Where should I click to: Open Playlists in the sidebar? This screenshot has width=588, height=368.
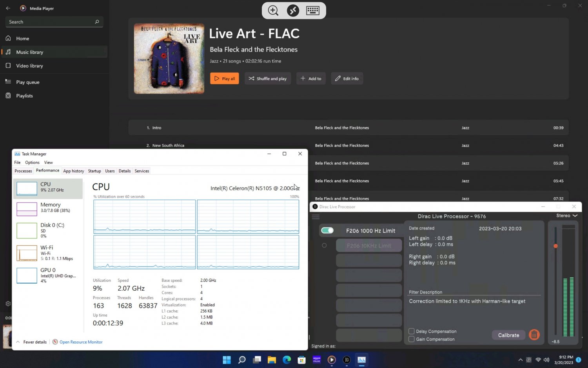54,96
